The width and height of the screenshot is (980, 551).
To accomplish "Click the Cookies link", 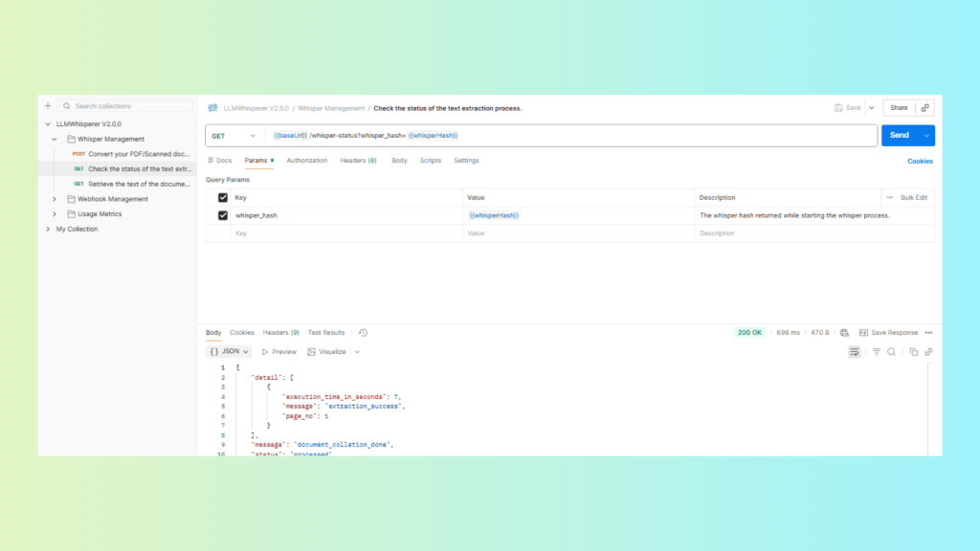I will [920, 162].
